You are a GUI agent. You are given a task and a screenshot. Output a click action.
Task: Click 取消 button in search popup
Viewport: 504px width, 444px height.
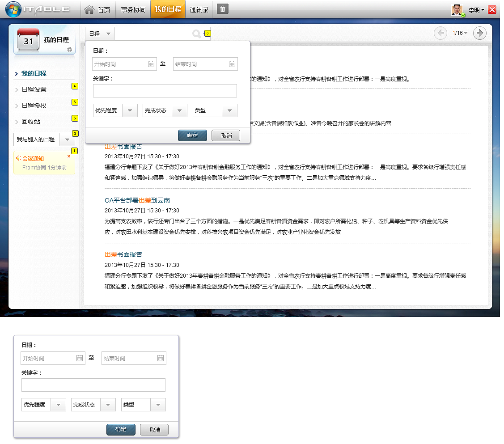[226, 135]
